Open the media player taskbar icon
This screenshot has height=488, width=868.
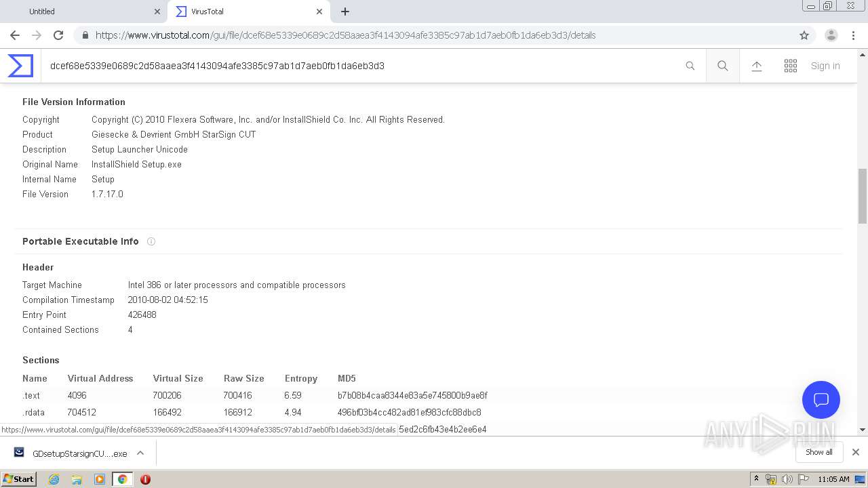(100, 479)
